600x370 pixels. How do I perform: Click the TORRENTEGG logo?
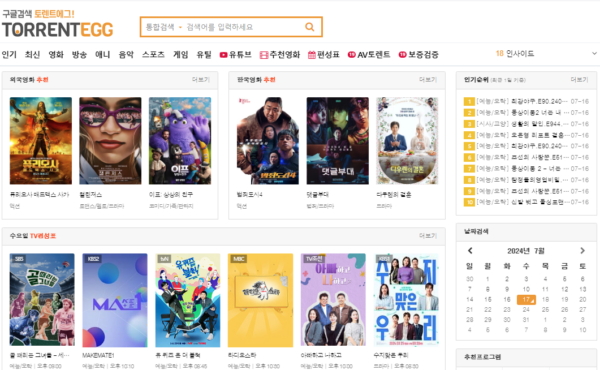click(57, 29)
